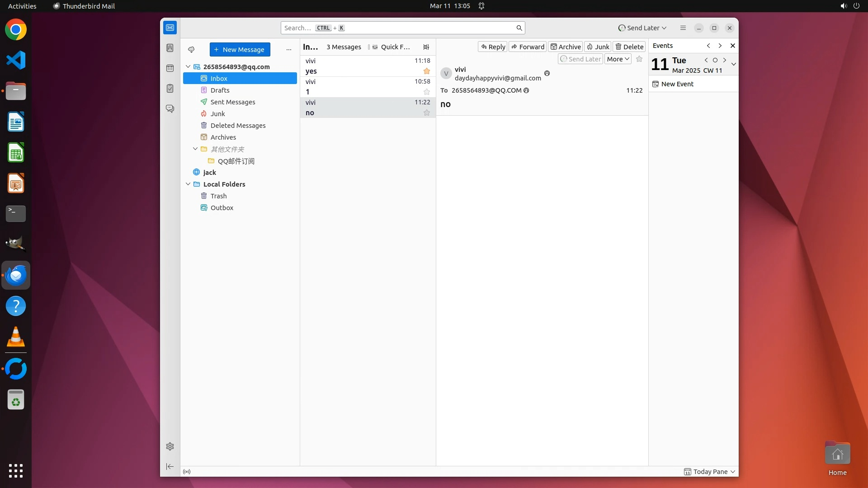The image size is (868, 488).
Task: Open the Address Book space icon
Action: tap(170, 48)
